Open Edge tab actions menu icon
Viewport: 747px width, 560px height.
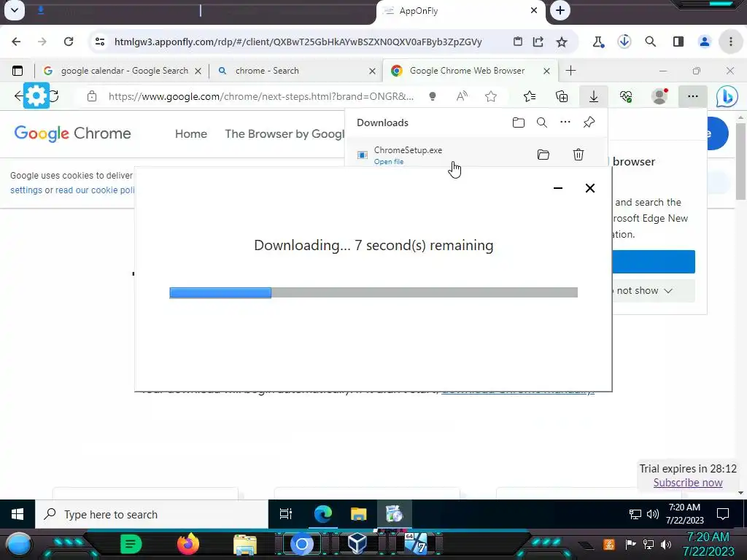[x=18, y=71]
